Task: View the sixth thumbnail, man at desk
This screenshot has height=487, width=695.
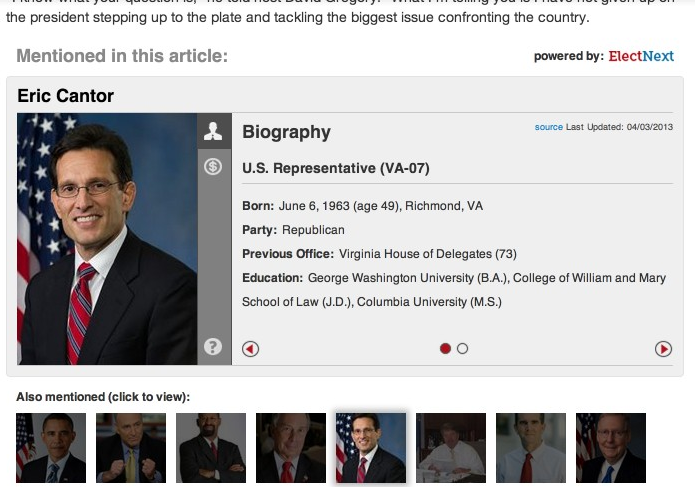Action: (x=451, y=448)
